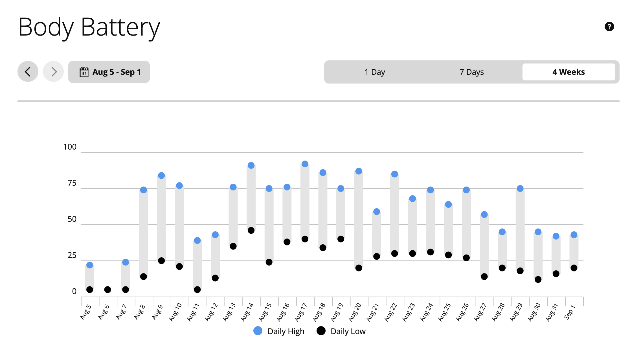
Task: Switch to the 1 Day view
Action: pos(375,72)
